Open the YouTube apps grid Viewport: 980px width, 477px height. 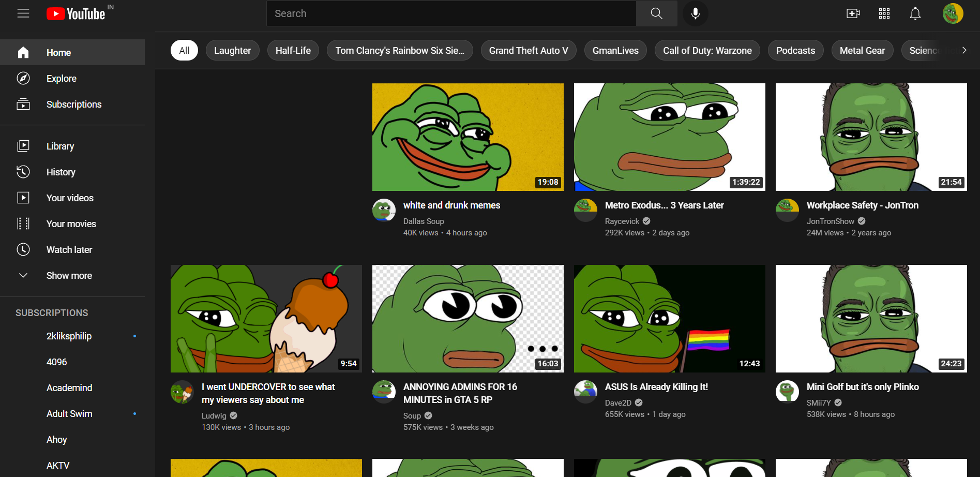tap(884, 13)
